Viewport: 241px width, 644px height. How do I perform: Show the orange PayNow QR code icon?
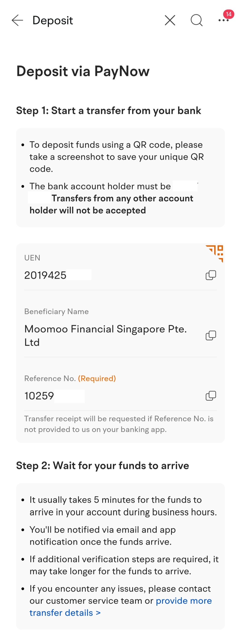click(214, 253)
